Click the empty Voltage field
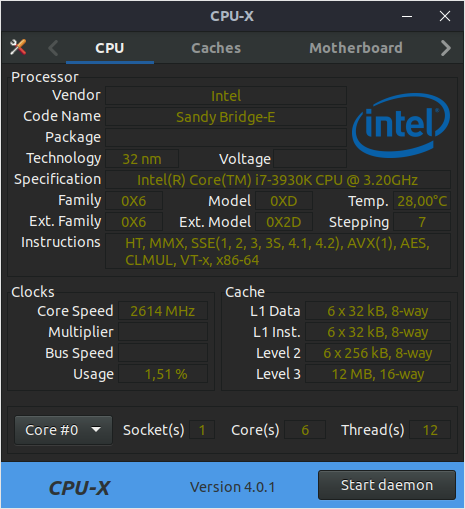 click(310, 159)
